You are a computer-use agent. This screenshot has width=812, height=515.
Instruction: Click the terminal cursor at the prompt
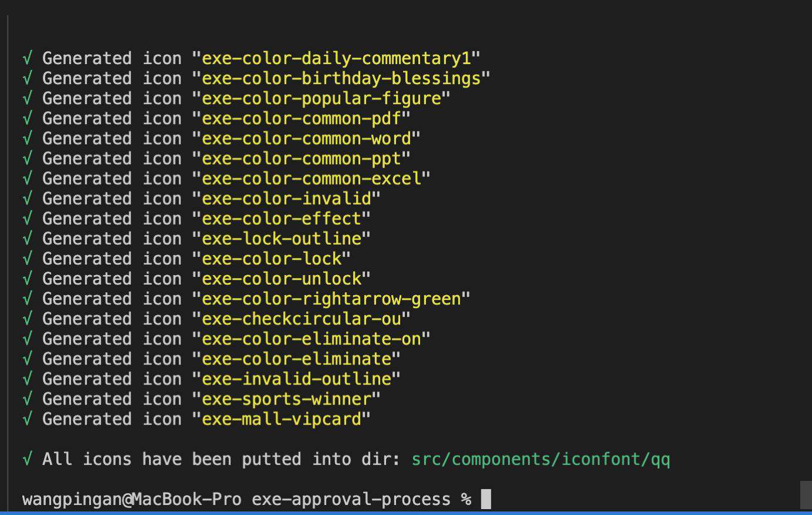486,499
